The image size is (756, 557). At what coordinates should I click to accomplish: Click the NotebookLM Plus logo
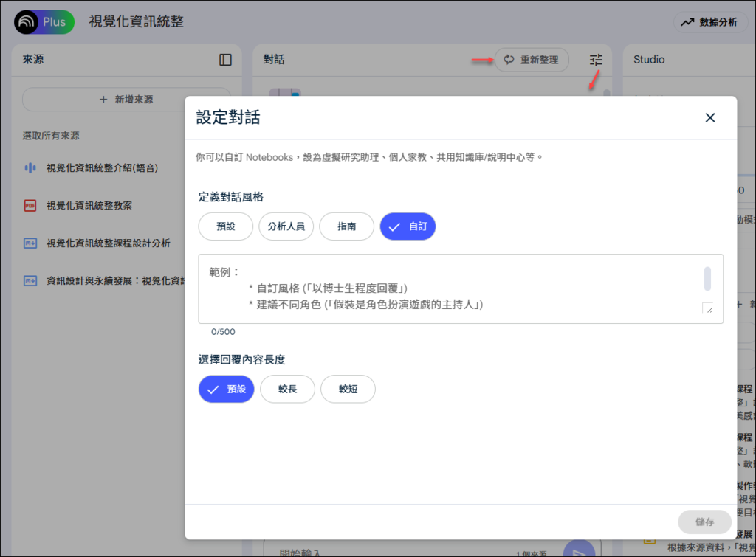click(44, 21)
